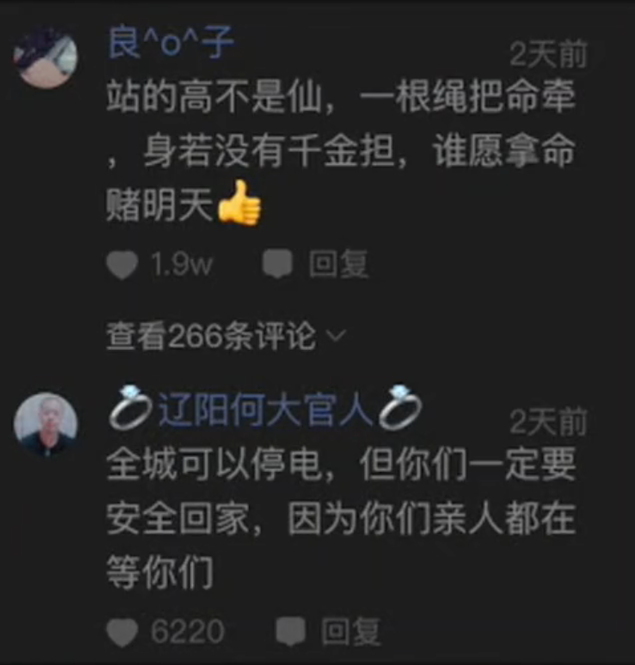Click the 6220 like count
635x665 pixels.
point(187,632)
